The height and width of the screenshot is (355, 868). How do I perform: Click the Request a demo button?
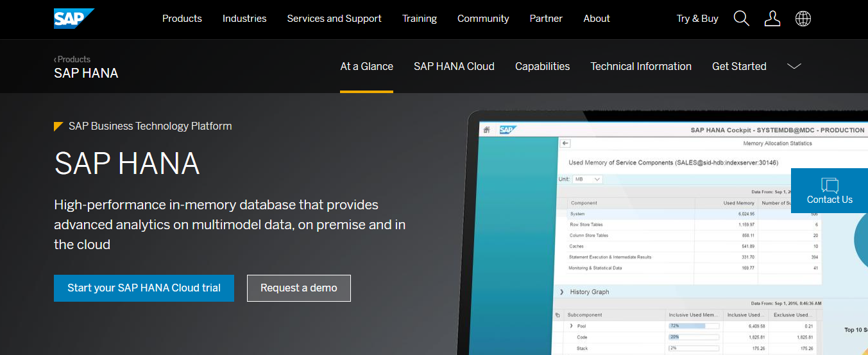tap(298, 288)
